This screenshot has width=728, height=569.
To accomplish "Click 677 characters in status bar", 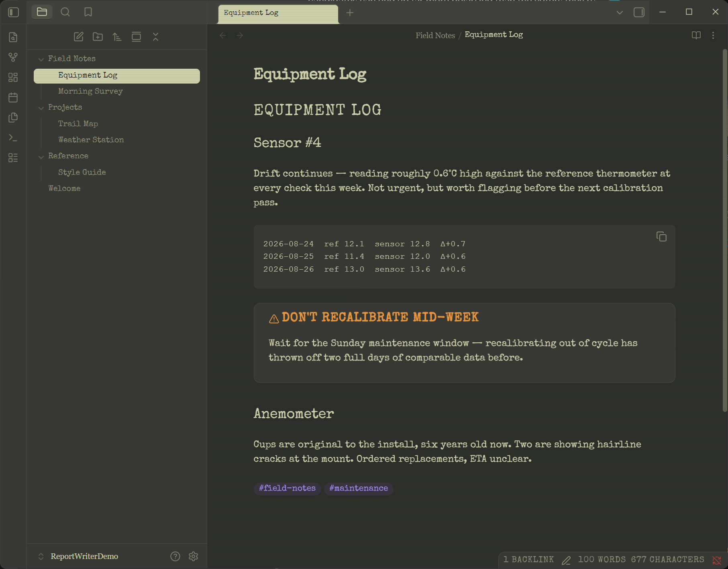I will (x=667, y=560).
